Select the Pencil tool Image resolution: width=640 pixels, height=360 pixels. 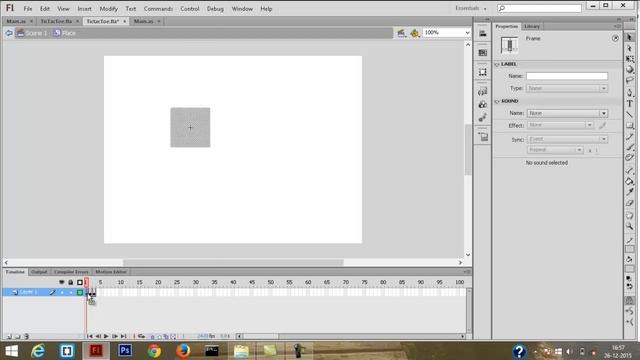click(x=629, y=136)
